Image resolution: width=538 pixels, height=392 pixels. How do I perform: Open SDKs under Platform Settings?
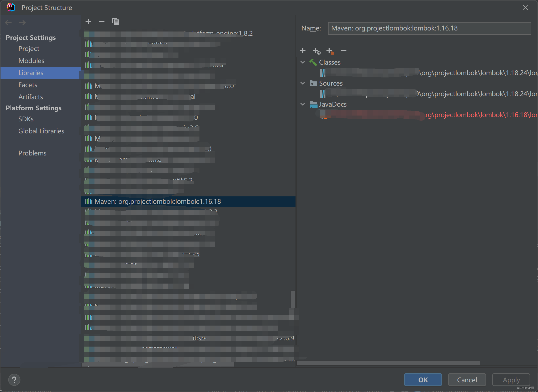tap(26, 119)
